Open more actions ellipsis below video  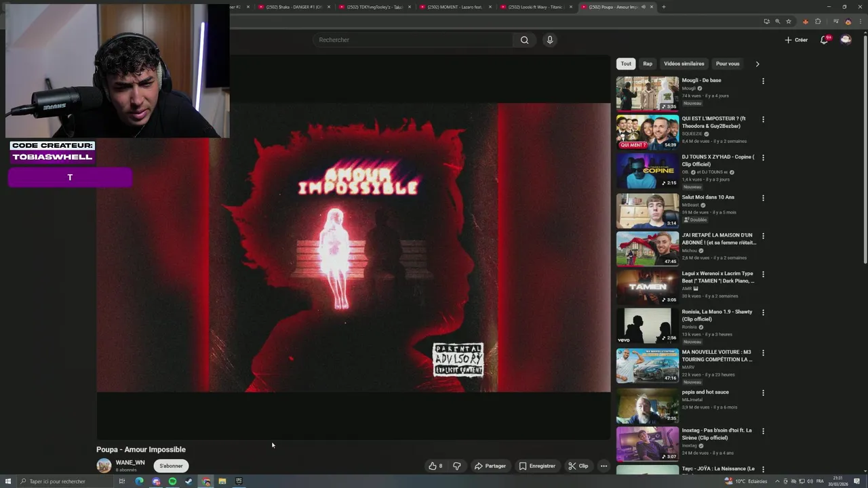pos(604,466)
